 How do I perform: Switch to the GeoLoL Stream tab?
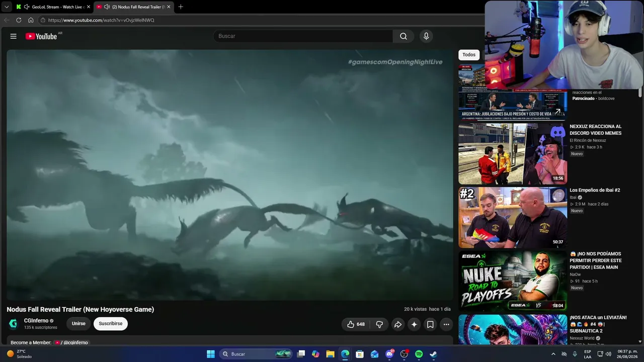53,7
